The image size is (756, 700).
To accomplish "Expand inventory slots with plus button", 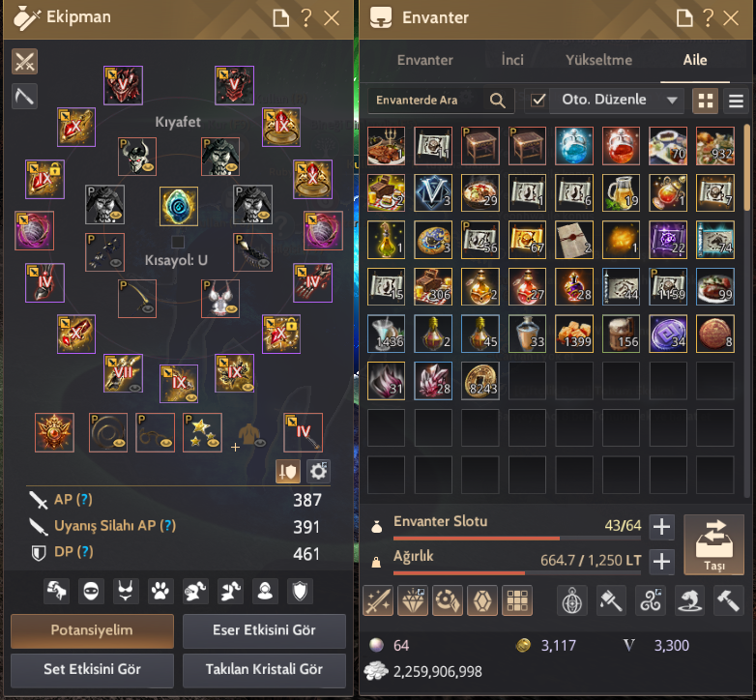I will click(661, 526).
